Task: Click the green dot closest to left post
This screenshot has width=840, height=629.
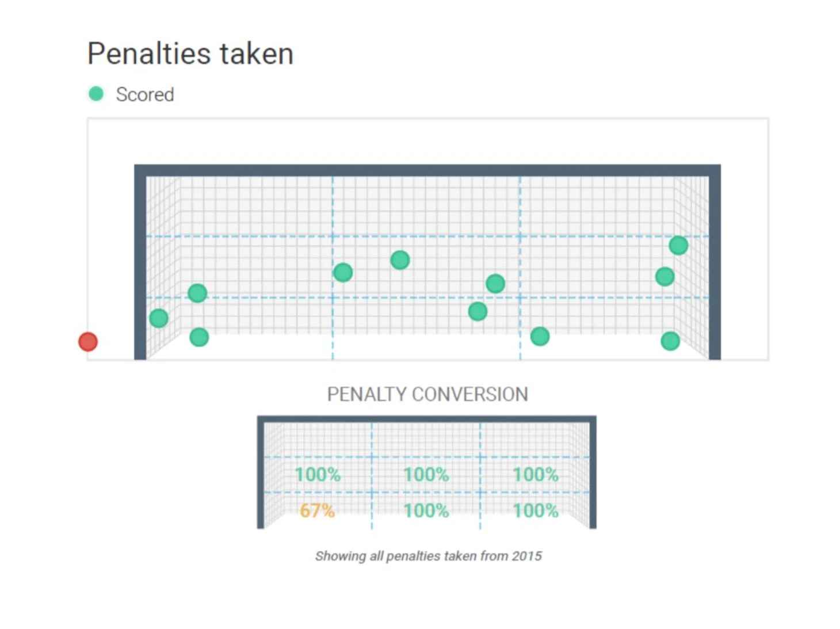Action: [x=159, y=318]
